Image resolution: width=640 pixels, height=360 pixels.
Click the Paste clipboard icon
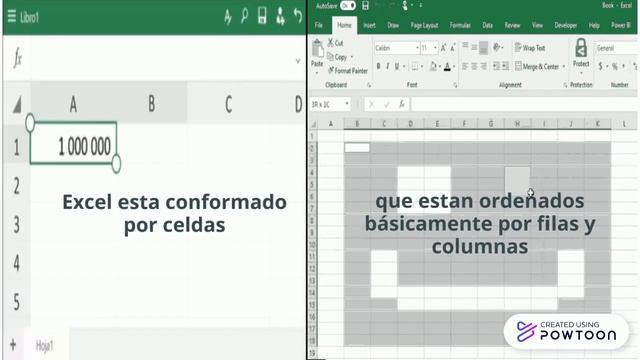pyautogui.click(x=317, y=49)
